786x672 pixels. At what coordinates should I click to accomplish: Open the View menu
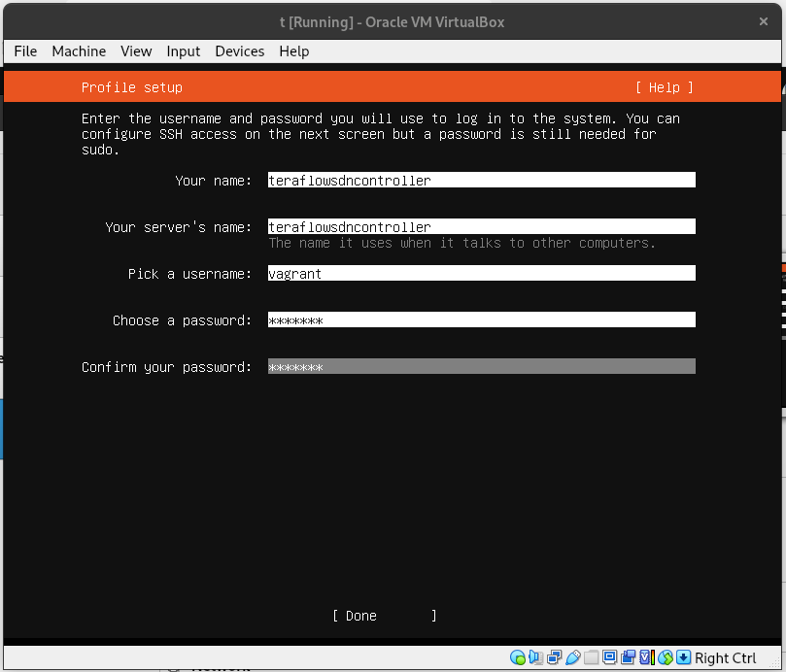tap(136, 51)
